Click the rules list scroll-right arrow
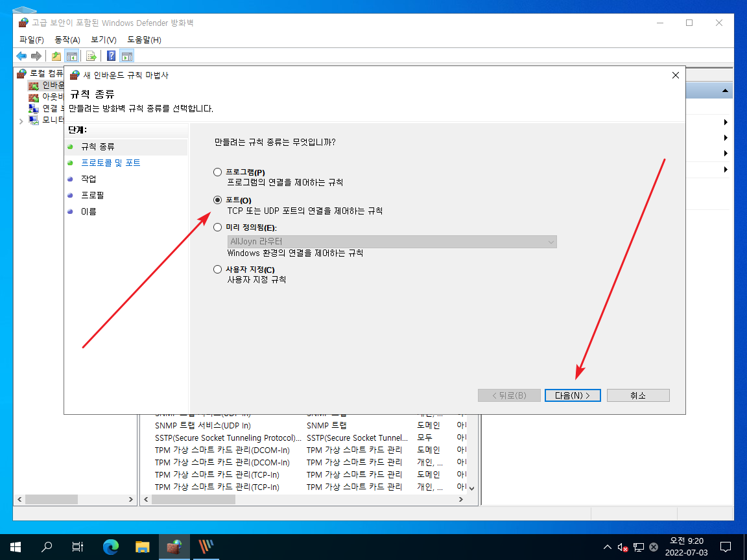The image size is (747, 560). (460, 500)
